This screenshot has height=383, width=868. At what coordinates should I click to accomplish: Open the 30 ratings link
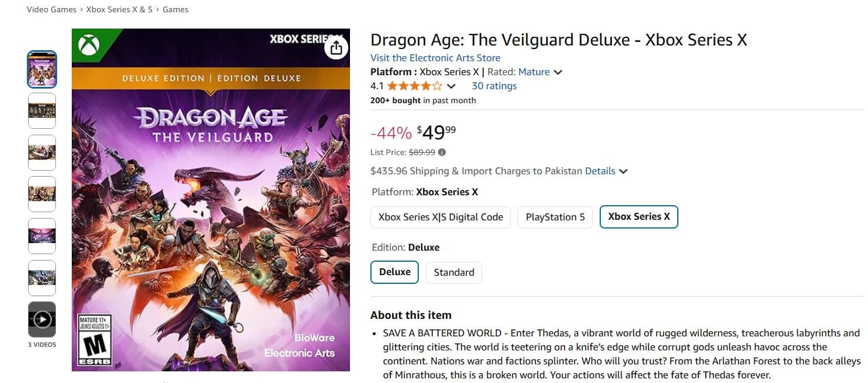pyautogui.click(x=494, y=86)
